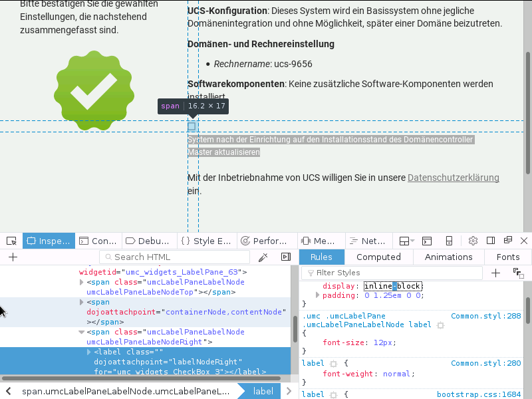Click the element picker icon
532x399 pixels.
pos(11,241)
